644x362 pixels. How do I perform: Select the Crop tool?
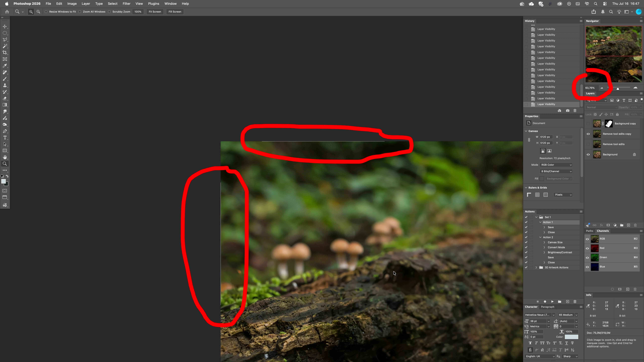tap(5, 52)
